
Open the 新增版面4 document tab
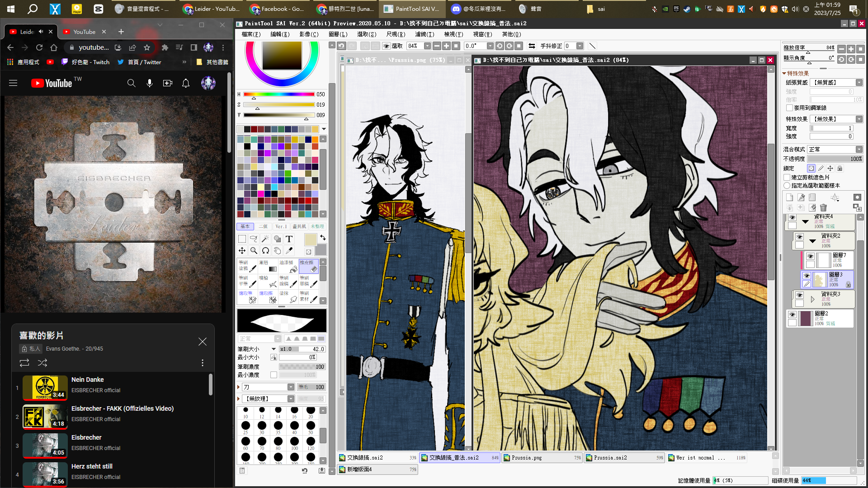pos(377,469)
